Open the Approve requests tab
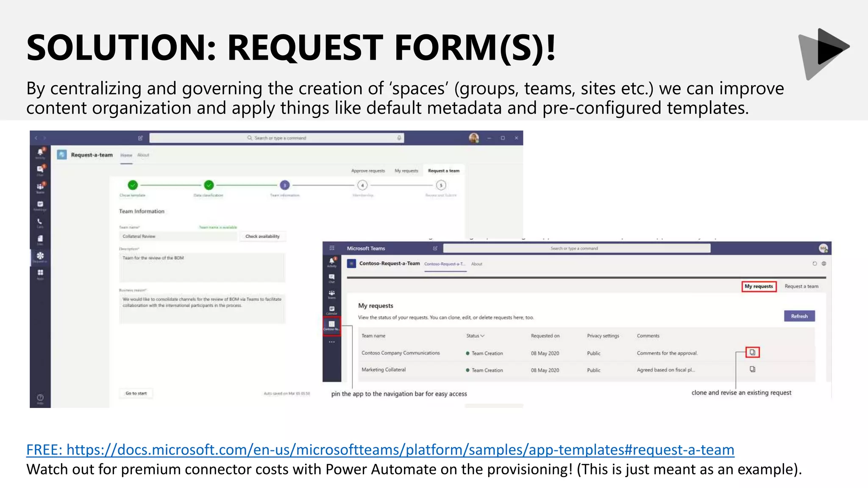868x488 pixels. pos(368,171)
